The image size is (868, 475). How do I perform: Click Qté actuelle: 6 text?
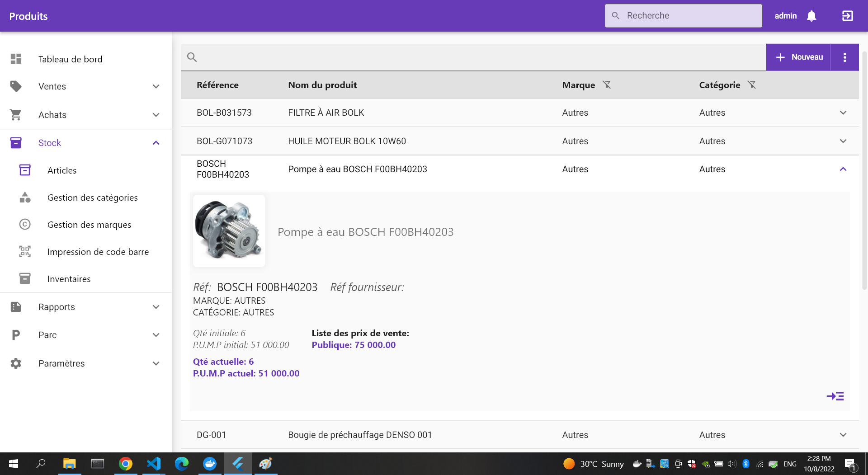click(223, 362)
